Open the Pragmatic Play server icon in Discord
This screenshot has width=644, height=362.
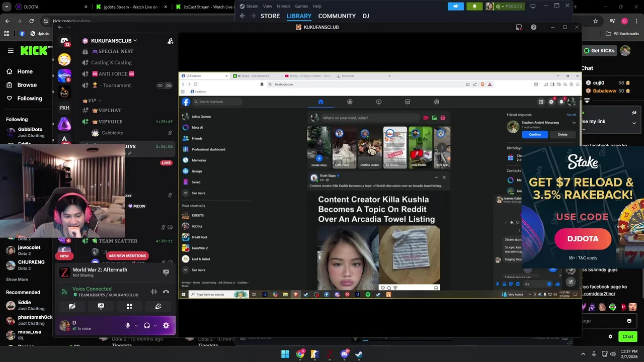click(64, 93)
